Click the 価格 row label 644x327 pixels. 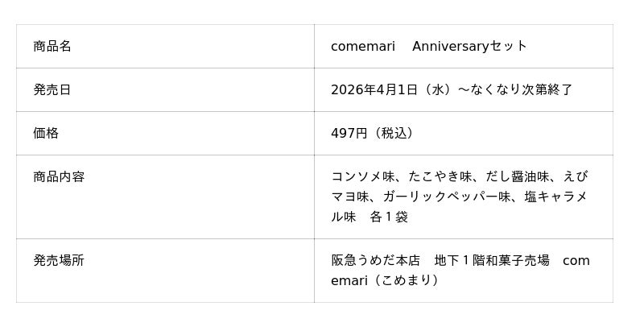coord(46,133)
